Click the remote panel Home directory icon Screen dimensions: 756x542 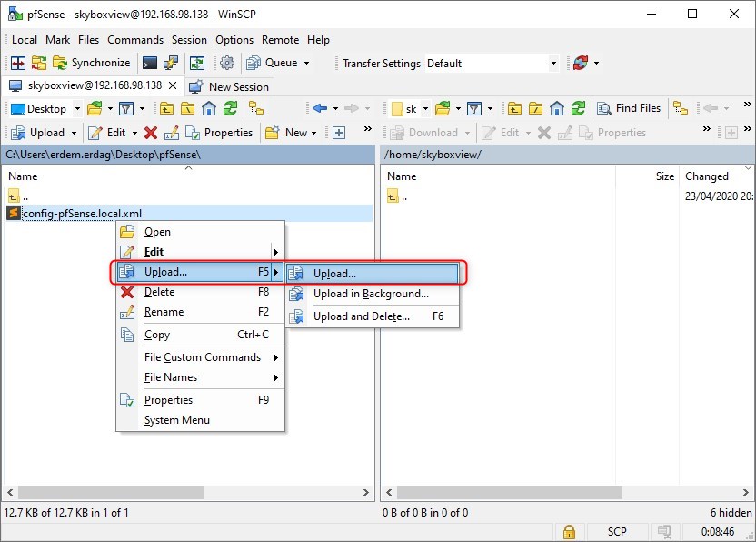556,108
